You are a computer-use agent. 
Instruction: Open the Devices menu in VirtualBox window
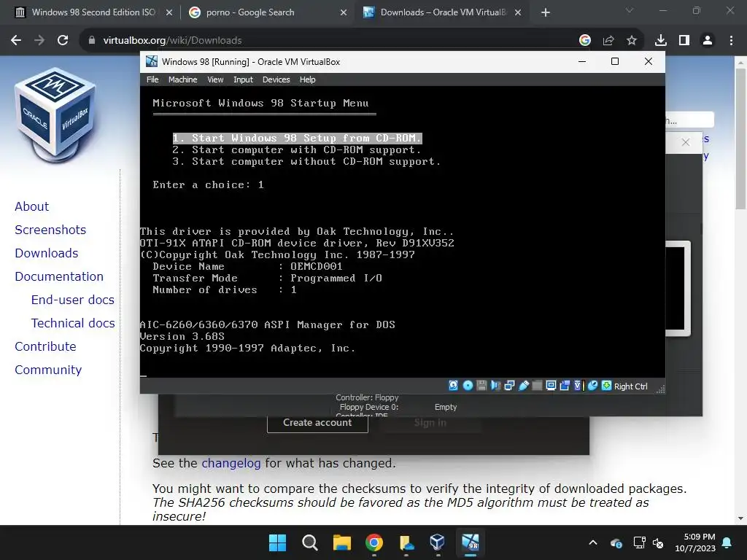(x=276, y=79)
